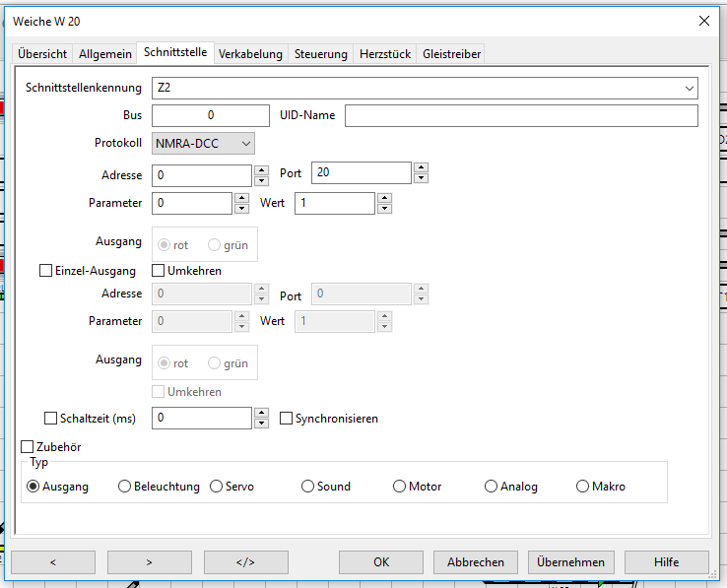
Task: Enable the Zubehör checkbox
Action: [28, 447]
